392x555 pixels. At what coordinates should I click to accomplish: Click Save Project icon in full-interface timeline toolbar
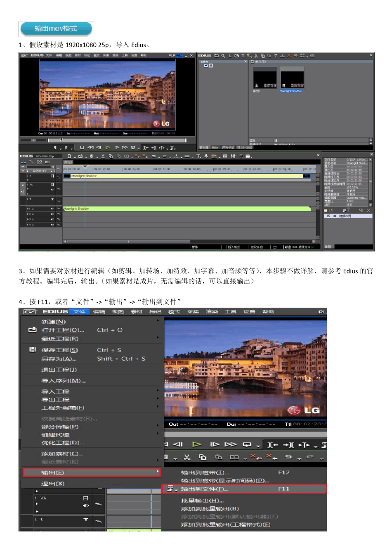[92, 156]
